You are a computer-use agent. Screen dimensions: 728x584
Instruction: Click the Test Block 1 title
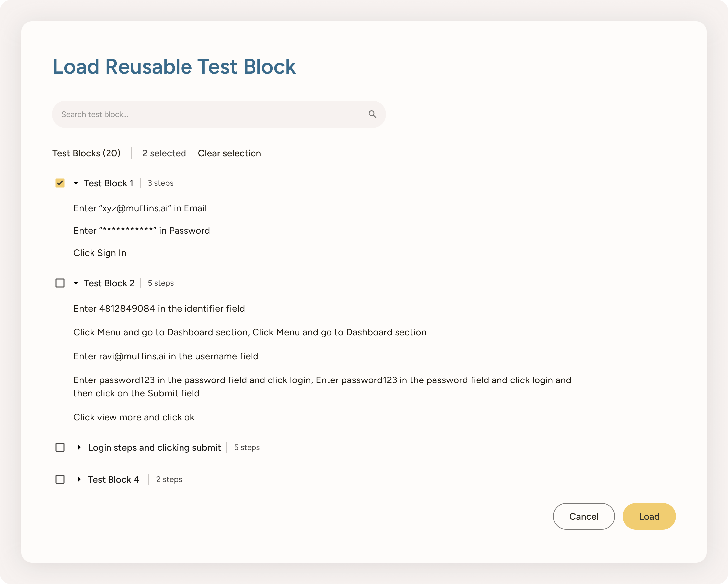click(109, 183)
